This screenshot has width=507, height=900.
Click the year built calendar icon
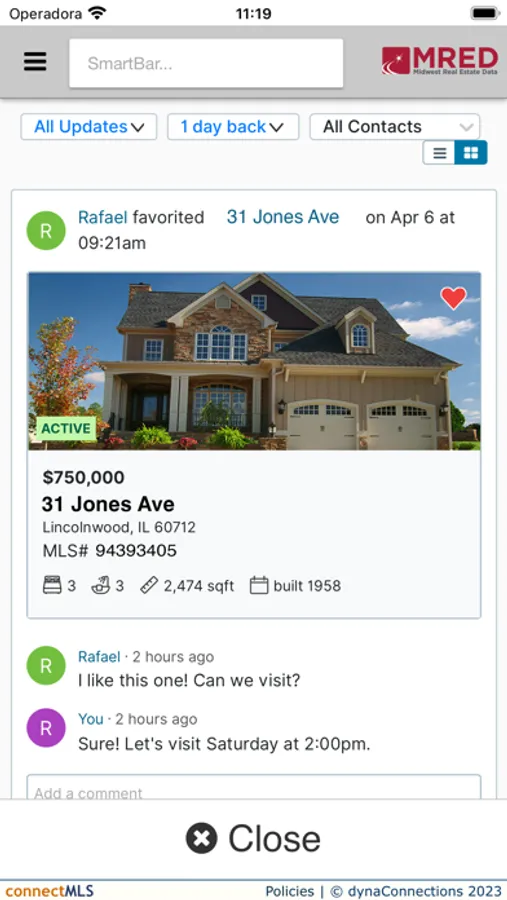point(259,586)
